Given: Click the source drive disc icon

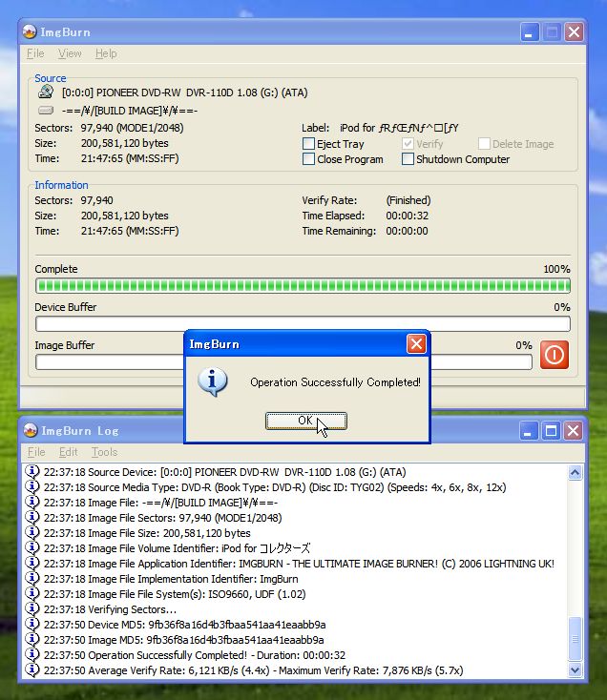Looking at the screenshot, I should [45, 92].
